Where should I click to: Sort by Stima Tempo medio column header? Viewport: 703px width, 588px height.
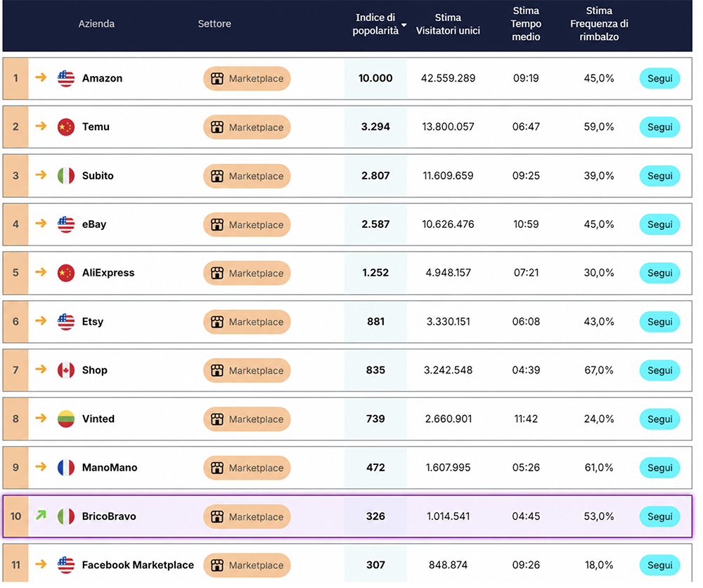click(x=526, y=24)
